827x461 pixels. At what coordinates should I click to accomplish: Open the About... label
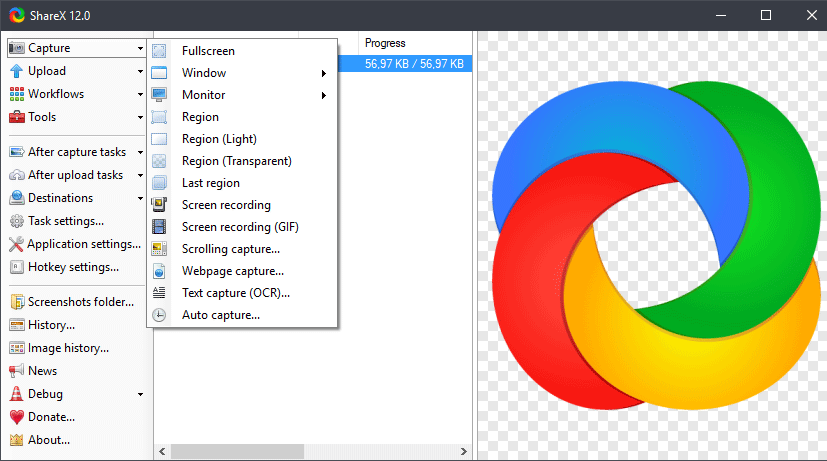[x=49, y=440]
